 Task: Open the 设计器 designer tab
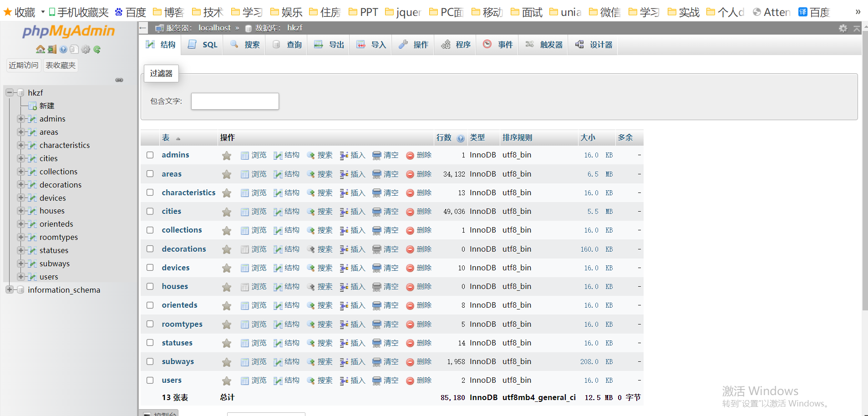click(594, 45)
